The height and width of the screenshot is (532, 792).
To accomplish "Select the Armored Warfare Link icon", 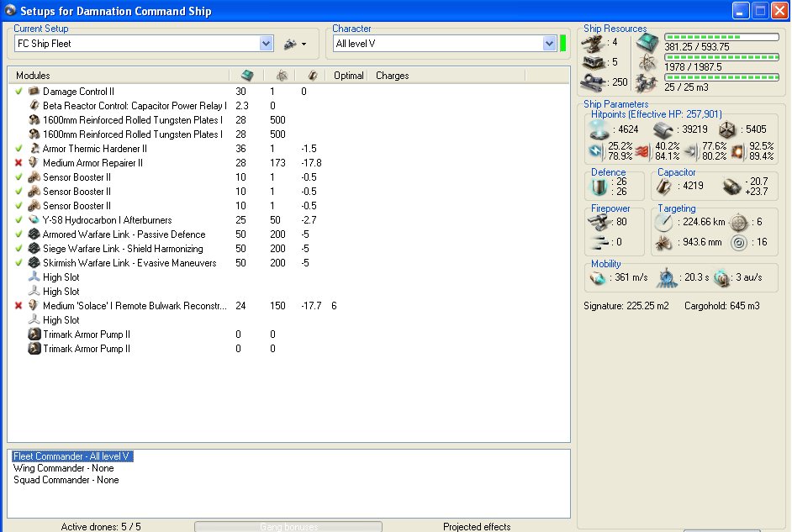I will [34, 234].
